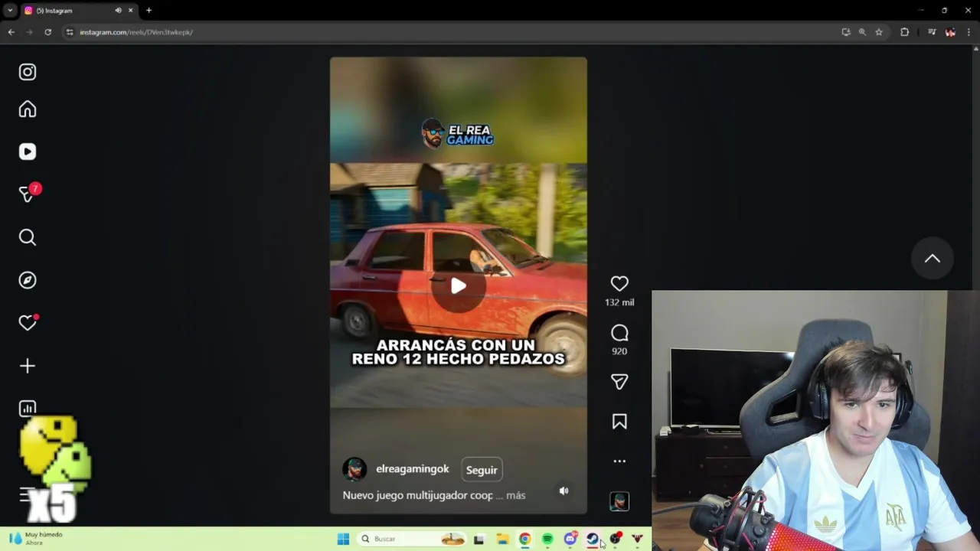The height and width of the screenshot is (551, 980).
Task: Open Discord from the taskbar
Action: tap(570, 539)
